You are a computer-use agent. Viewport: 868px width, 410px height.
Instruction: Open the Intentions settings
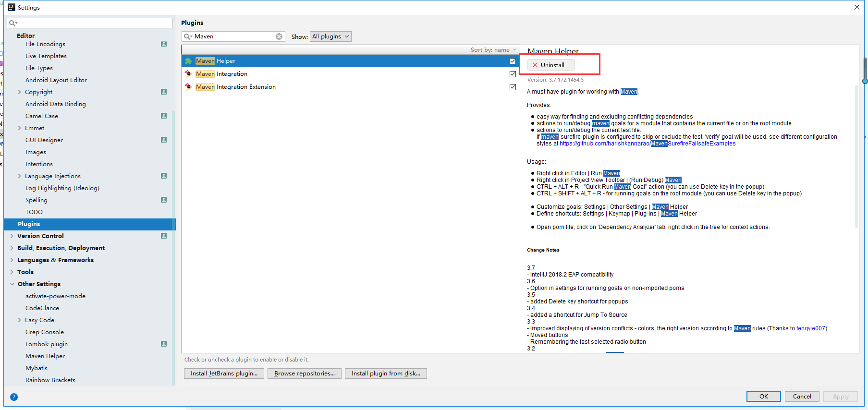coord(39,164)
